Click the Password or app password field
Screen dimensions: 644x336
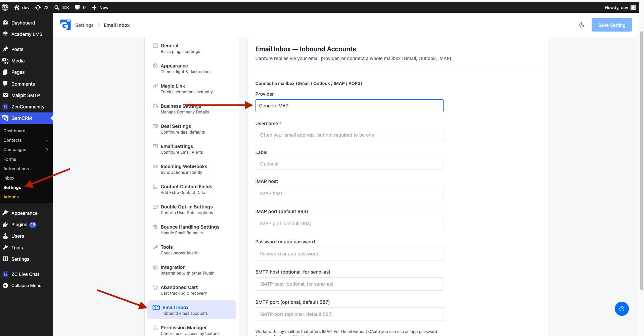[x=349, y=254]
